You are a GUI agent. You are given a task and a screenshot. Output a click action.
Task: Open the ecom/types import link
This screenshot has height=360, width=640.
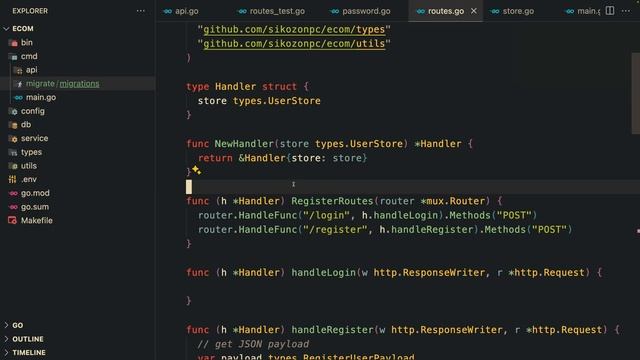(294, 29)
